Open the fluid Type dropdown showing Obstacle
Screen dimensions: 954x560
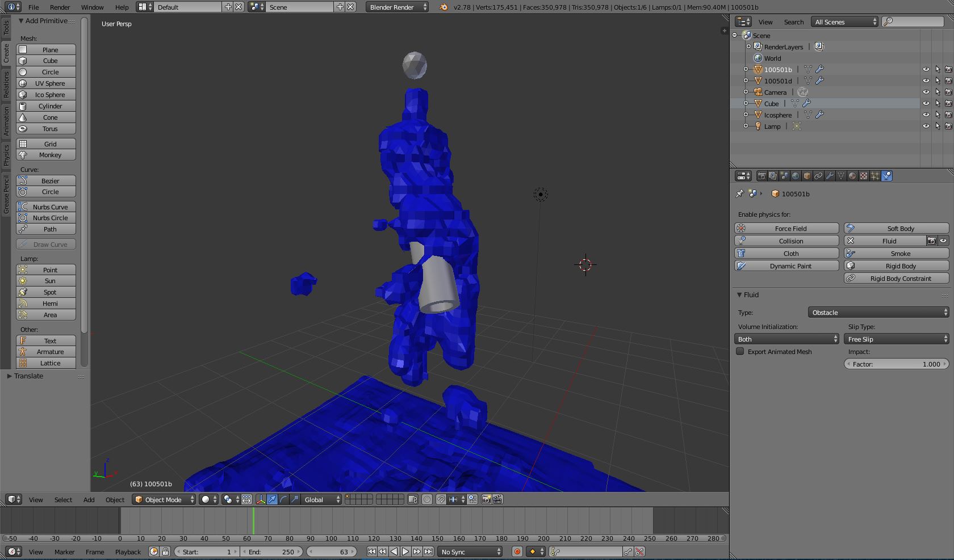point(878,312)
